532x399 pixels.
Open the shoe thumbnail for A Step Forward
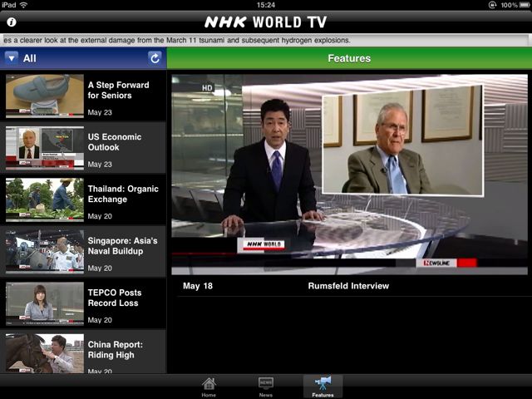point(45,96)
